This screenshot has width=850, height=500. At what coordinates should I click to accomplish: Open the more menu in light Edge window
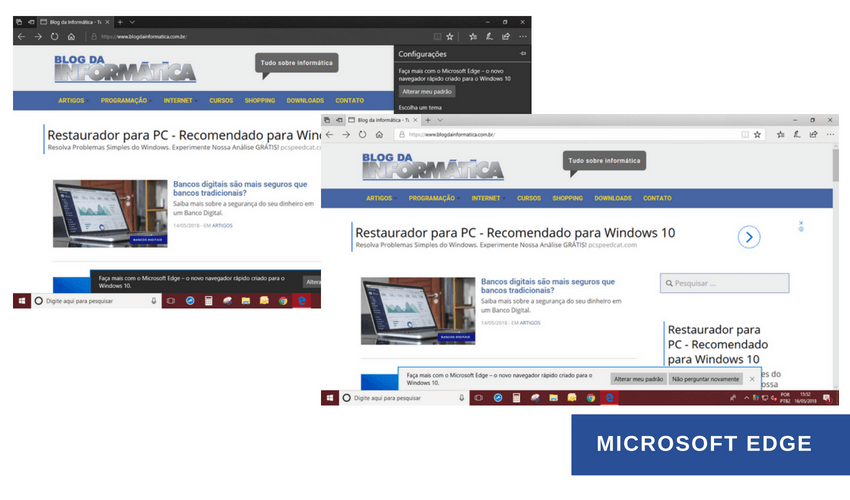(830, 134)
